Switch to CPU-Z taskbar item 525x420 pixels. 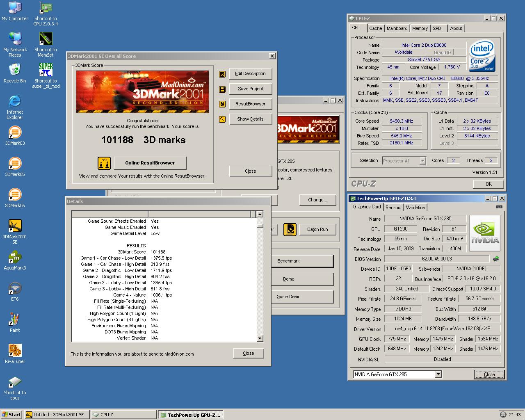coord(124,415)
